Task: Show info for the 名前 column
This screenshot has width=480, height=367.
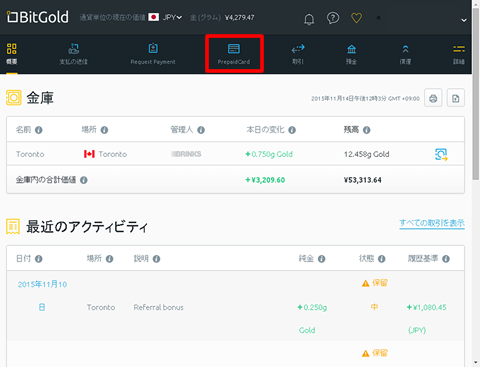Action: (x=39, y=130)
